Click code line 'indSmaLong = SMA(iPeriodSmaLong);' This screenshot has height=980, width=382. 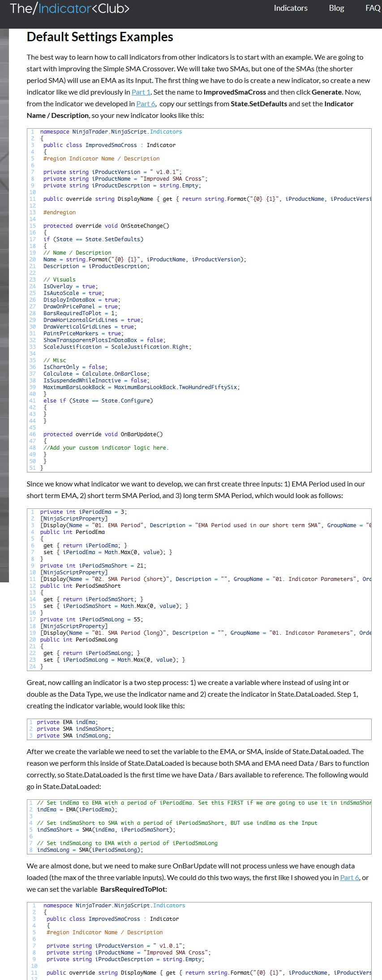coord(90,850)
